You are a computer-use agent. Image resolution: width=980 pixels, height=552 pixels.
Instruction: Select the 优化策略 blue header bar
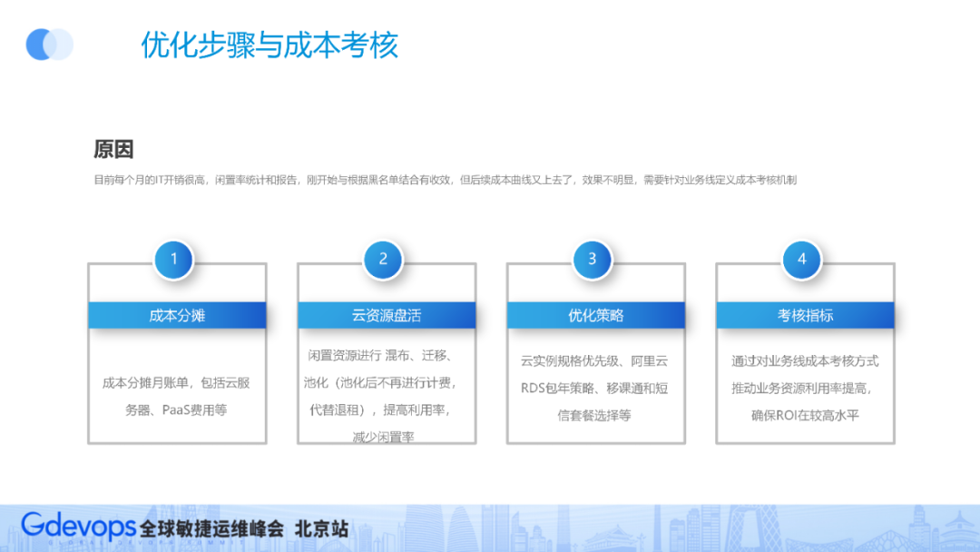pos(596,315)
